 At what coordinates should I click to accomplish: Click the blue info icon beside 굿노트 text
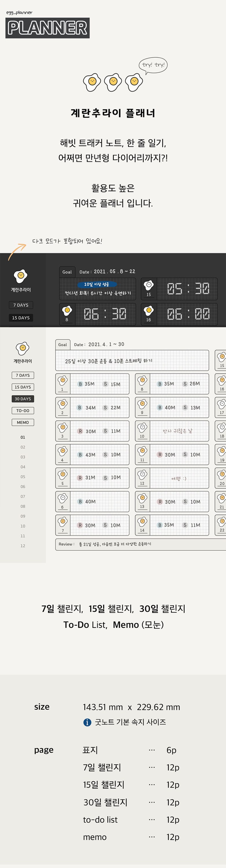87,722
